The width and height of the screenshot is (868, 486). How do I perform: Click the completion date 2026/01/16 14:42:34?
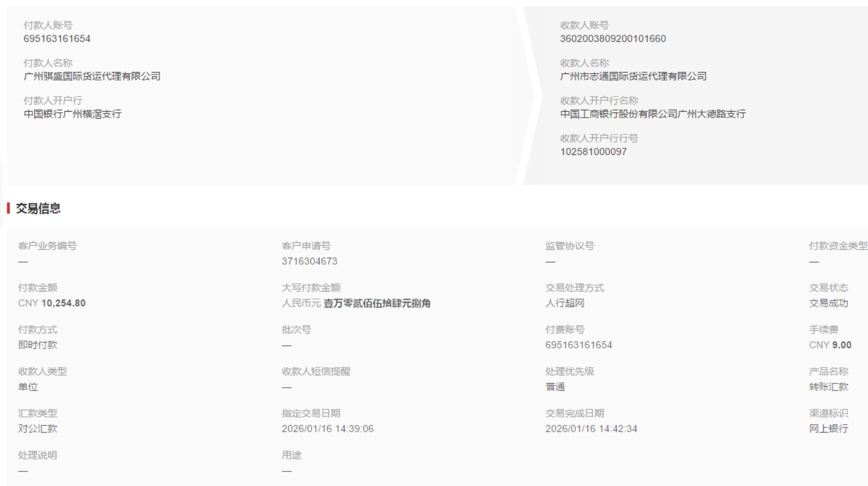pos(591,429)
